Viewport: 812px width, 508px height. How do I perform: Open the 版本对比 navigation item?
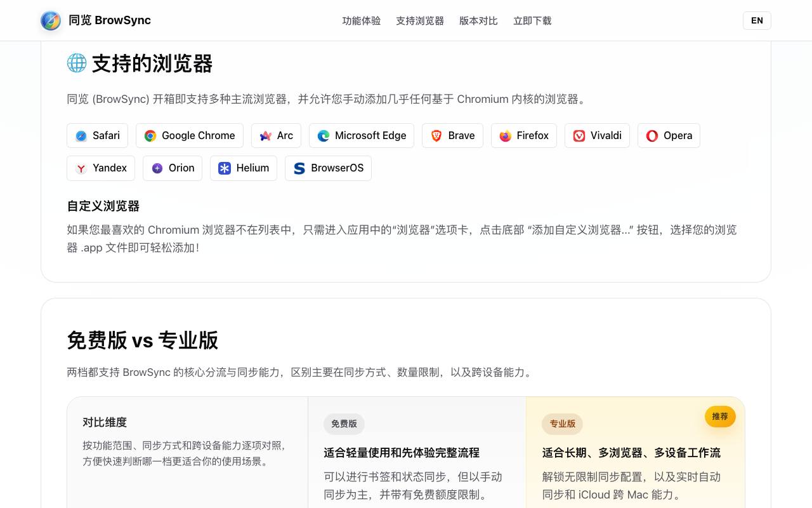[478, 21]
